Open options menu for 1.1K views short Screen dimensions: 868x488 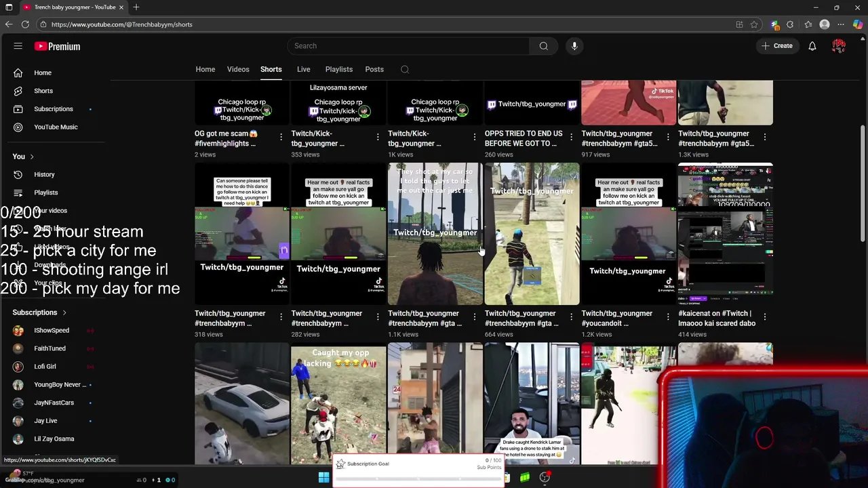pos(474,317)
